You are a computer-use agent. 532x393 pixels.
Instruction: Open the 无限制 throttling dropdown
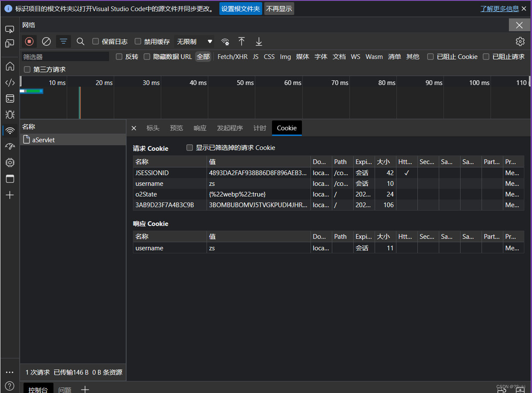195,41
